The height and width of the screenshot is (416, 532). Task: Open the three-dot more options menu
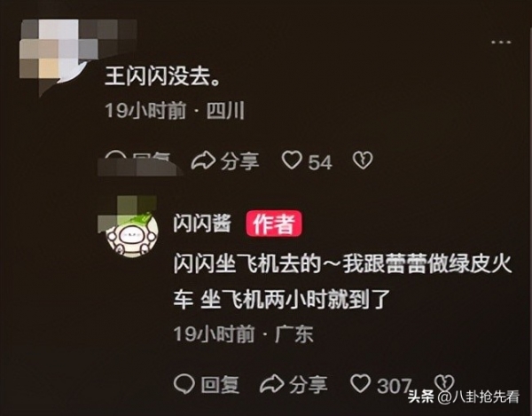pyautogui.click(x=501, y=43)
